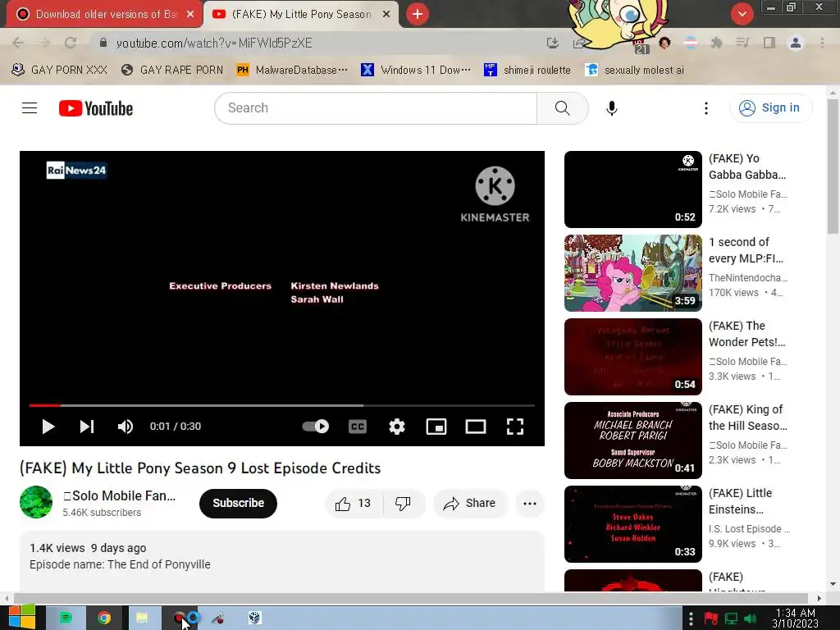This screenshot has height=630, width=840.
Task: Click the volume speaker tray icon
Action: (x=750, y=619)
